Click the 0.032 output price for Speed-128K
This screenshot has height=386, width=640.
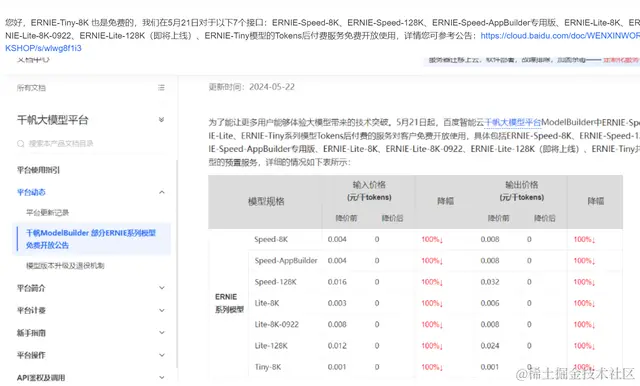(x=490, y=282)
